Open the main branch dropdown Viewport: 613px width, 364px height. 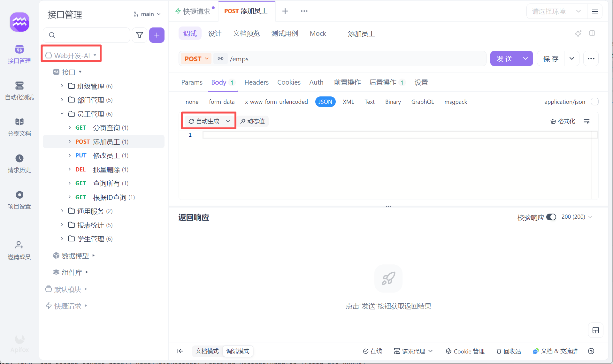tap(147, 14)
